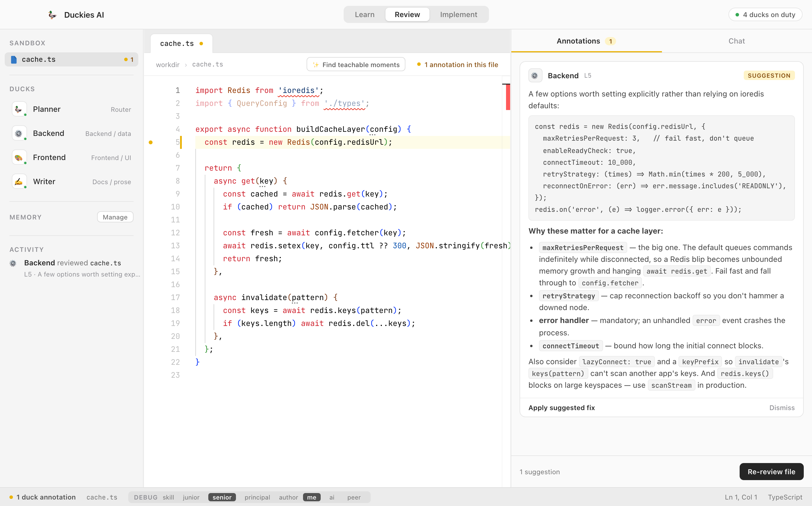Click the SUGGESTION tag badge

click(x=769, y=76)
